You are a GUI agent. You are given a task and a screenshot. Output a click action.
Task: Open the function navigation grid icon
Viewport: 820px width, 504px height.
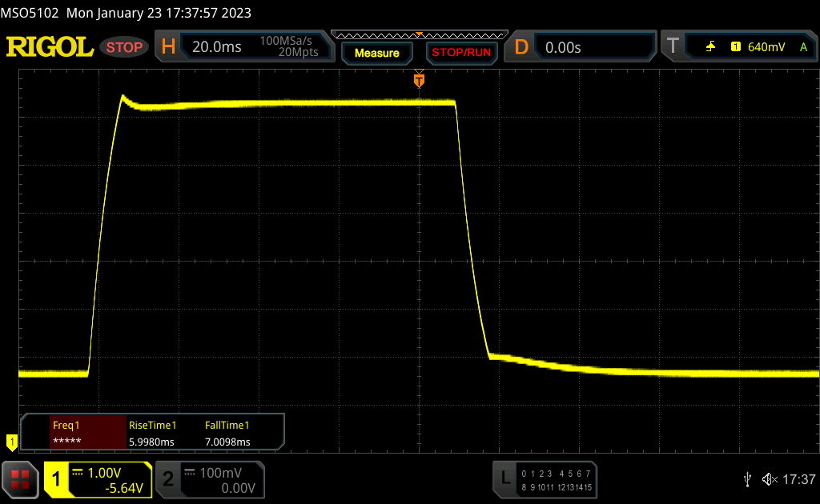[20, 480]
